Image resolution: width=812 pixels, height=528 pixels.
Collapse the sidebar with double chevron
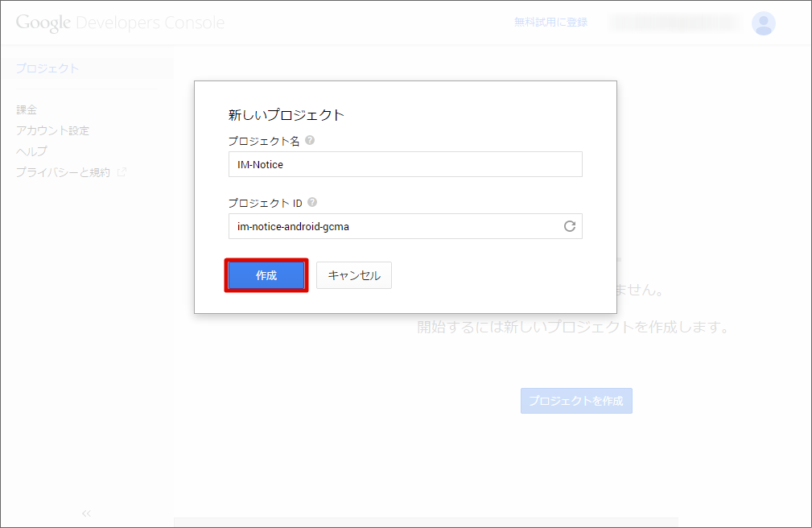click(x=86, y=514)
